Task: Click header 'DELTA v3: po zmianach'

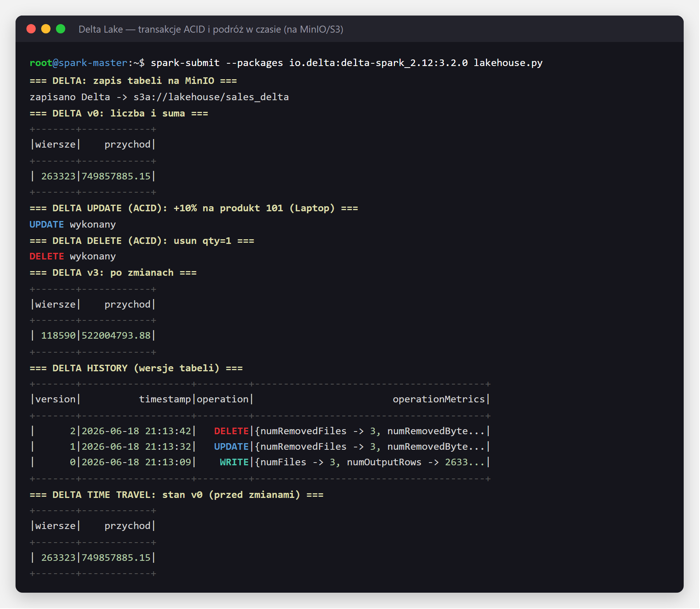Action: [x=113, y=273]
